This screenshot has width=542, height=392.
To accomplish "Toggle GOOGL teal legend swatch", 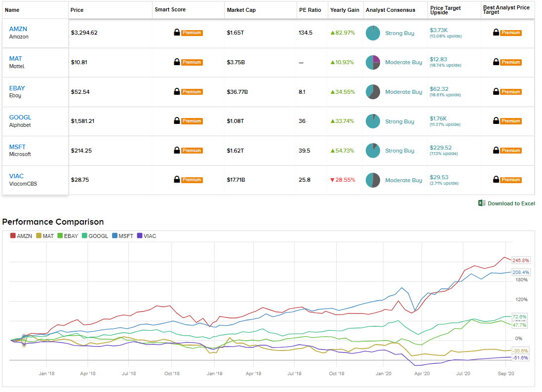I will (x=84, y=236).
